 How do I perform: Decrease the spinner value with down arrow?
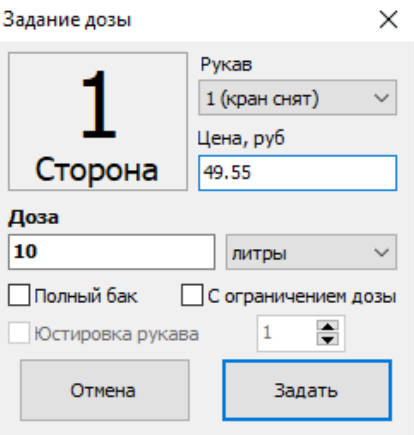pyautogui.click(x=328, y=339)
